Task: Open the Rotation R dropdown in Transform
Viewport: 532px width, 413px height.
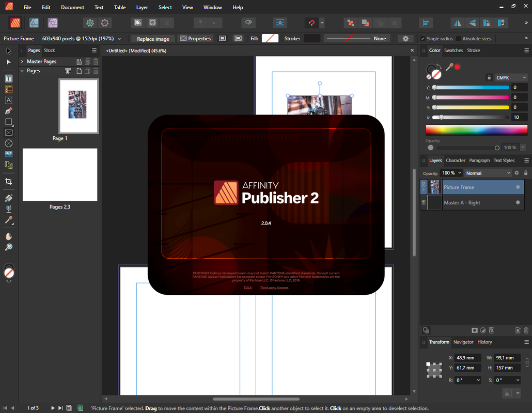Action: click(x=478, y=380)
